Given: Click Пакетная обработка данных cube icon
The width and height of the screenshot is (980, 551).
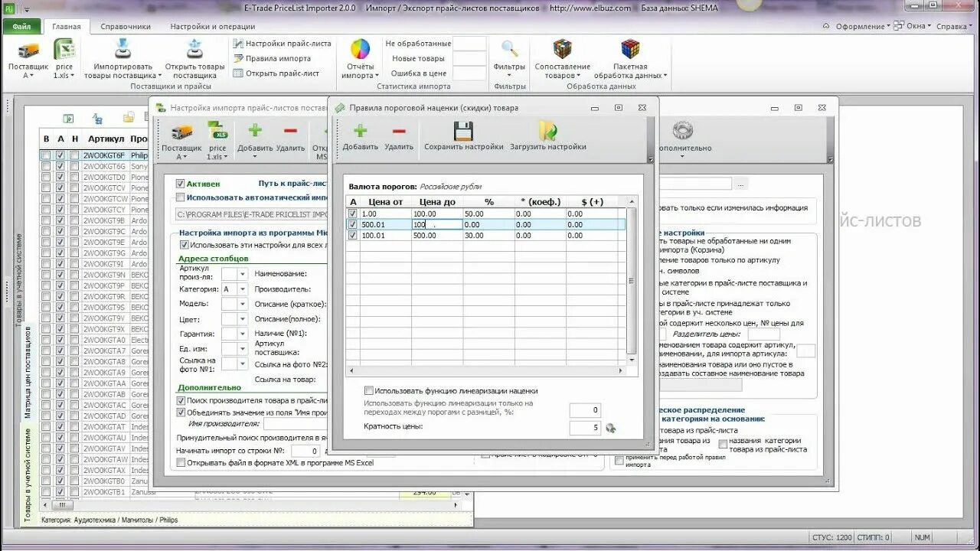Looking at the screenshot, I should (630, 51).
